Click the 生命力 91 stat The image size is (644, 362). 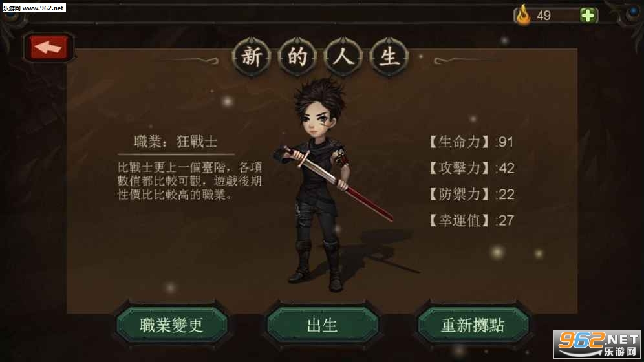coord(471,142)
